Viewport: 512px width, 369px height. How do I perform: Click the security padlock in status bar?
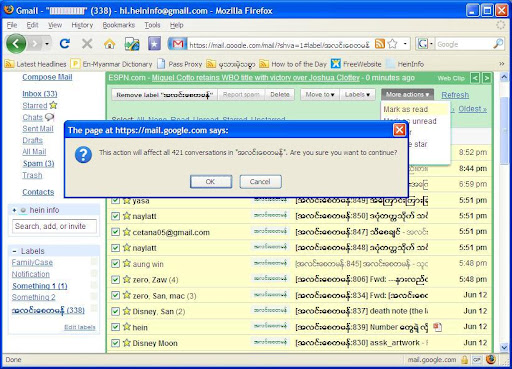(x=464, y=360)
